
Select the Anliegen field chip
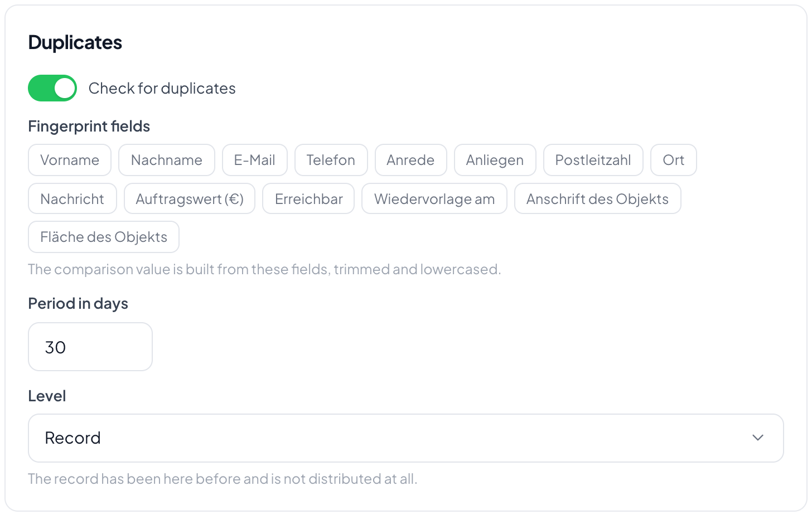point(495,160)
